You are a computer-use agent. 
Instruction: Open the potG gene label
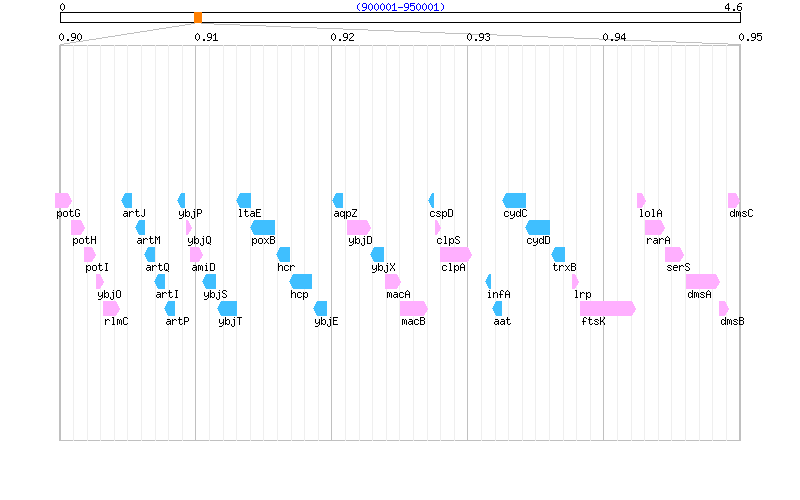pos(68,213)
